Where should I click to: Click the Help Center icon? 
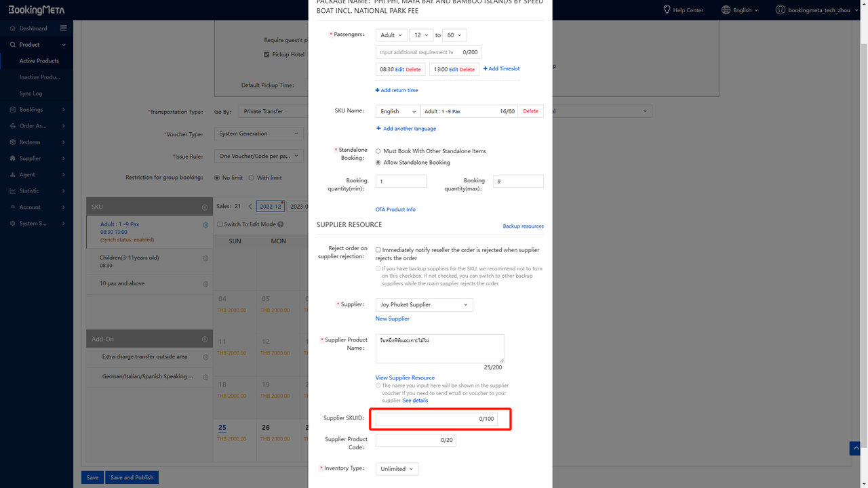pyautogui.click(x=667, y=10)
